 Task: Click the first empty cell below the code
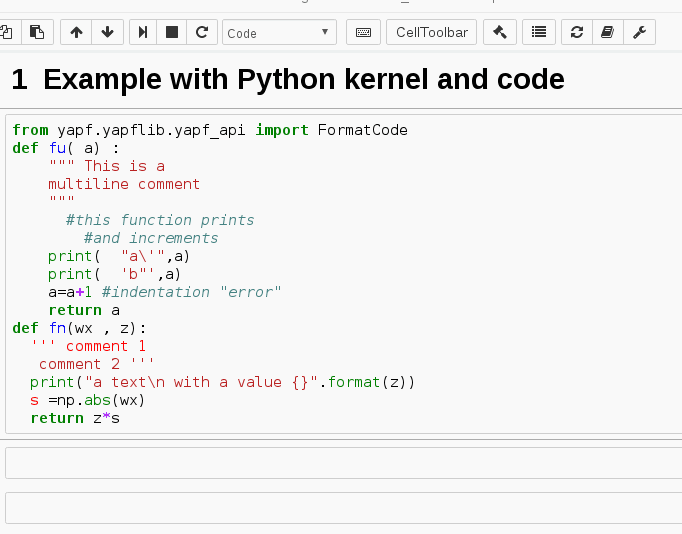[x=340, y=463]
